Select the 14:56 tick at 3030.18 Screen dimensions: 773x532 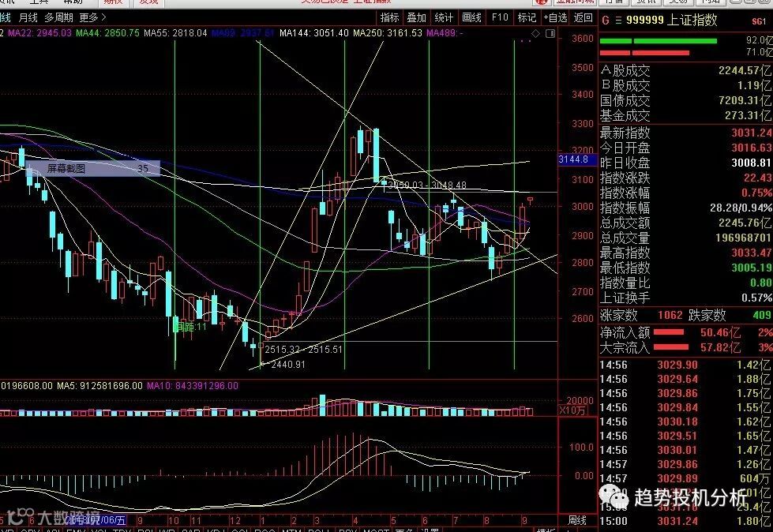pyautogui.click(x=685, y=421)
